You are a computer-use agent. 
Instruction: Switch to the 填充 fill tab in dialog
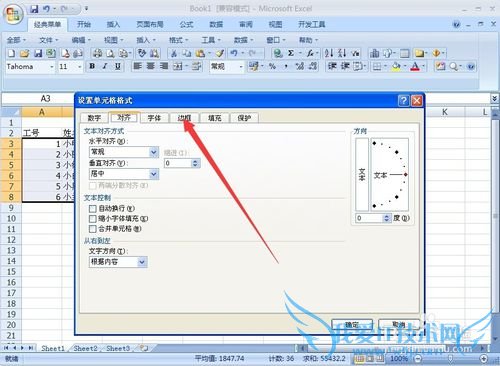coord(215,118)
